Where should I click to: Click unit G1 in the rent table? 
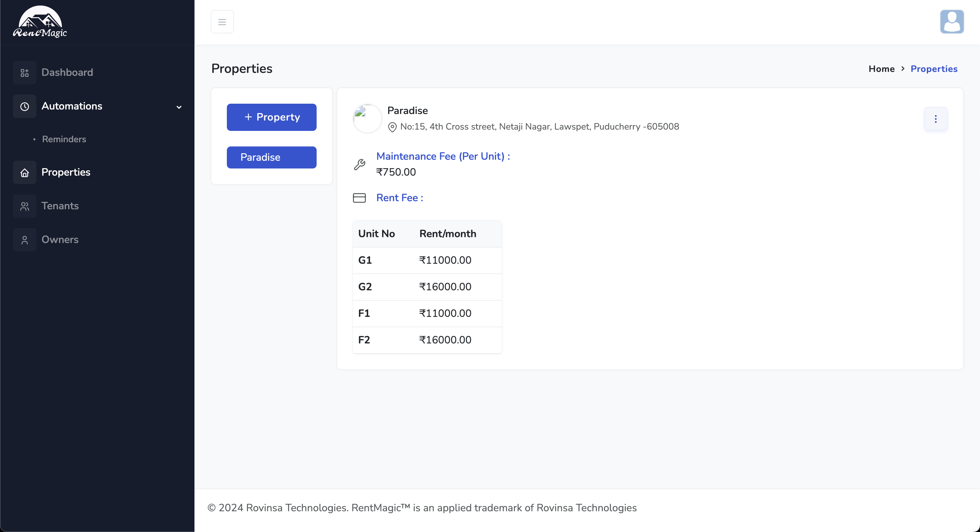click(x=365, y=260)
